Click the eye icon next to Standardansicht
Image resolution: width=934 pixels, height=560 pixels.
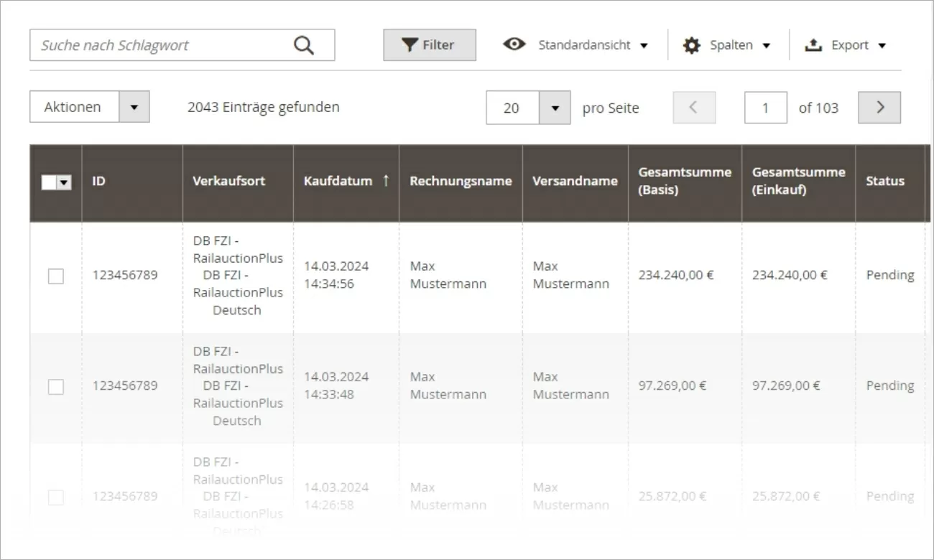[514, 45]
